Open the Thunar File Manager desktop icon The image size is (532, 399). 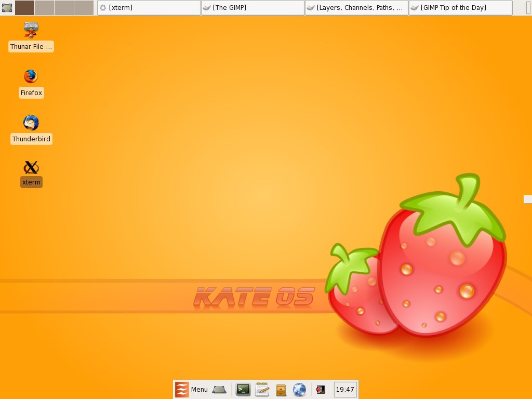tap(31, 30)
